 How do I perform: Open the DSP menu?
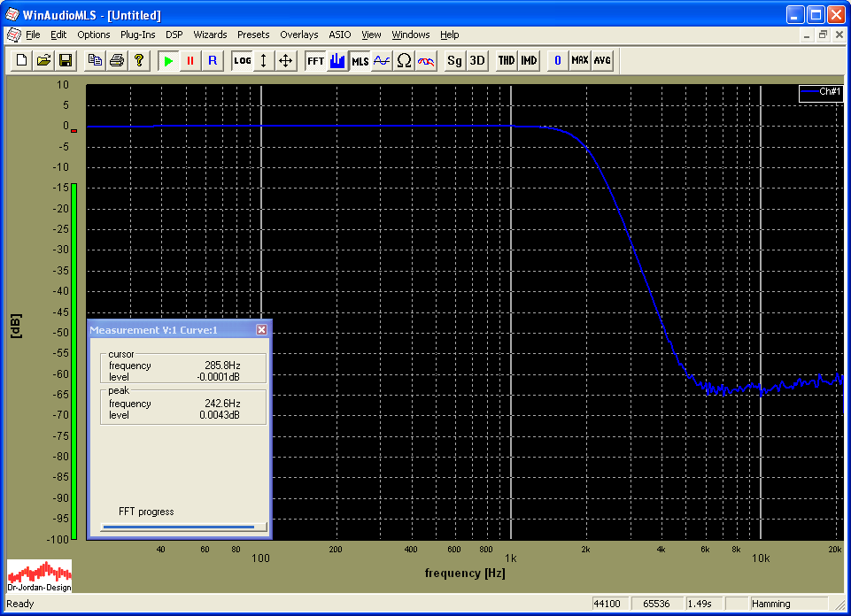pos(174,35)
